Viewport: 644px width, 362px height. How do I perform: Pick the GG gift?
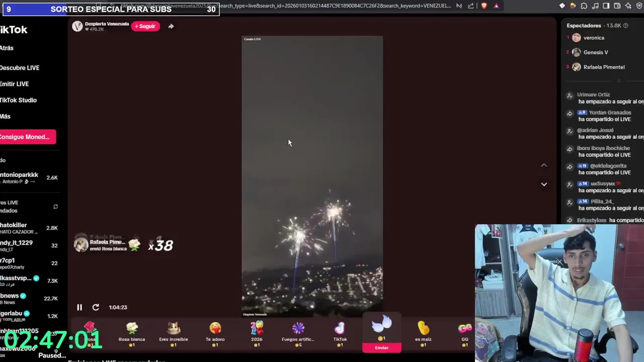(465, 334)
